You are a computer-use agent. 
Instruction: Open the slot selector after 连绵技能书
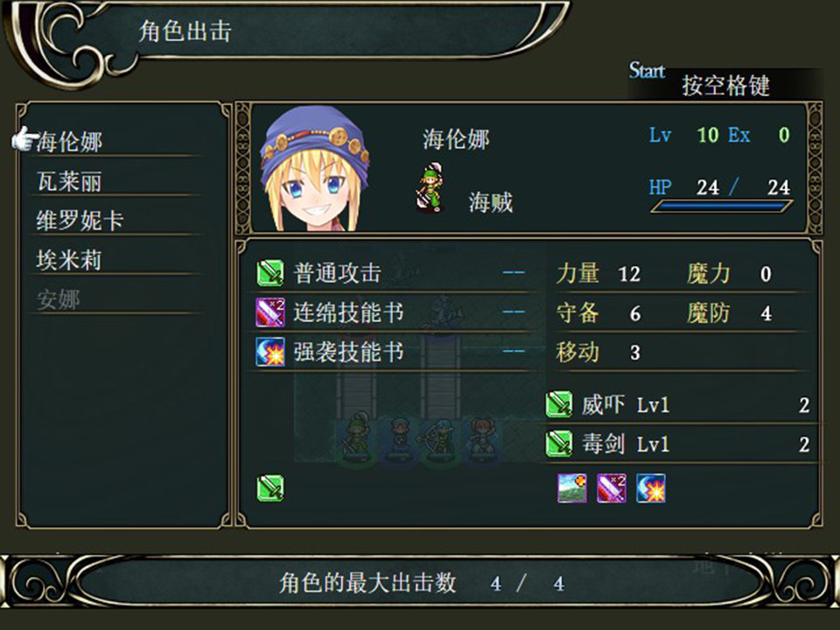[x=514, y=312]
